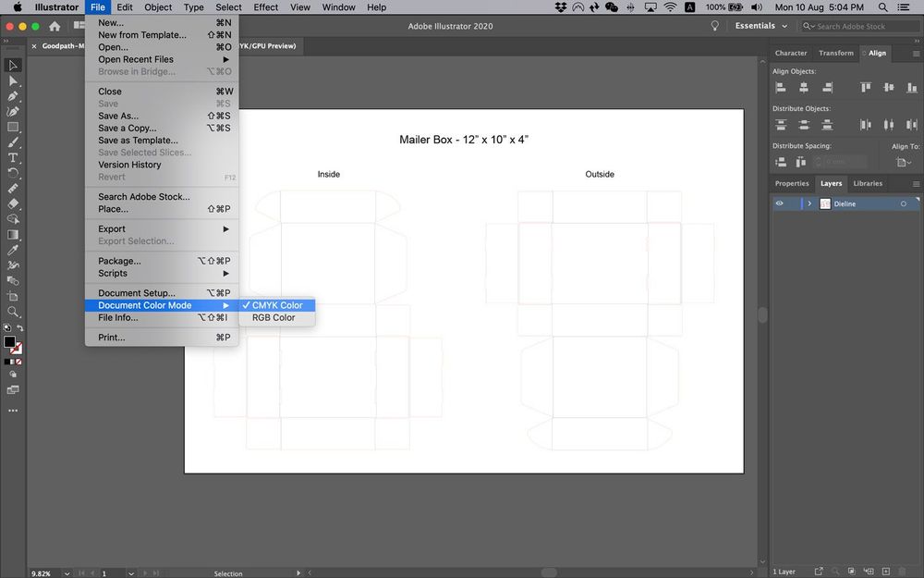The width and height of the screenshot is (924, 578).
Task: Choose RGB Color from the submenu
Action: (x=274, y=317)
